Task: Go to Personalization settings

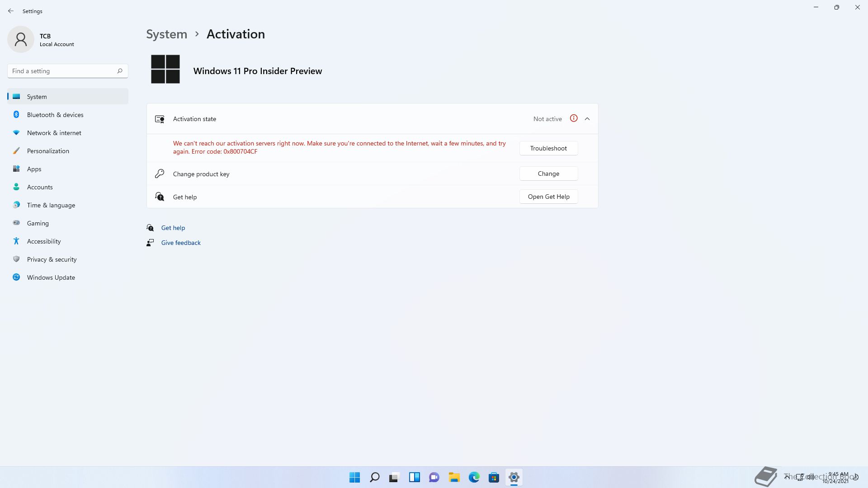Action: pyautogui.click(x=68, y=151)
